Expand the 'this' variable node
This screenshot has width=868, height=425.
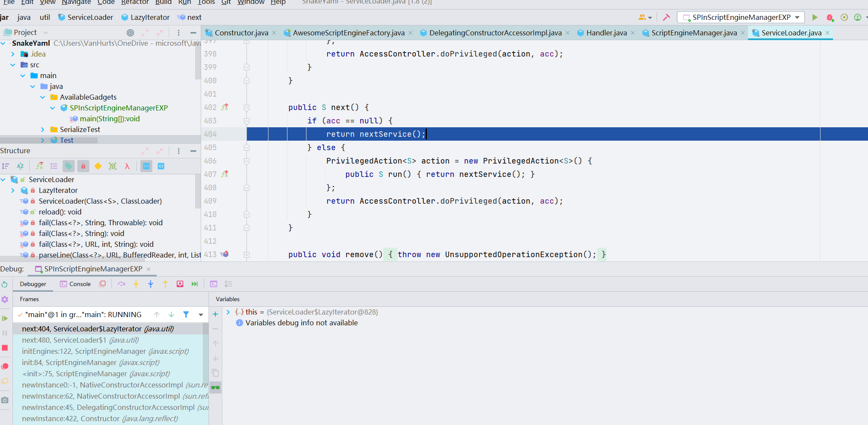coord(228,312)
